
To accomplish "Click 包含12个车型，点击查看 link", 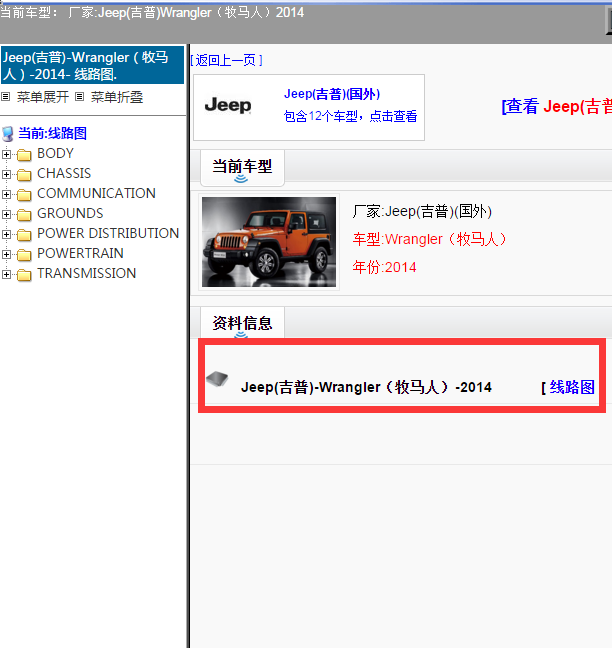I will 350,116.
